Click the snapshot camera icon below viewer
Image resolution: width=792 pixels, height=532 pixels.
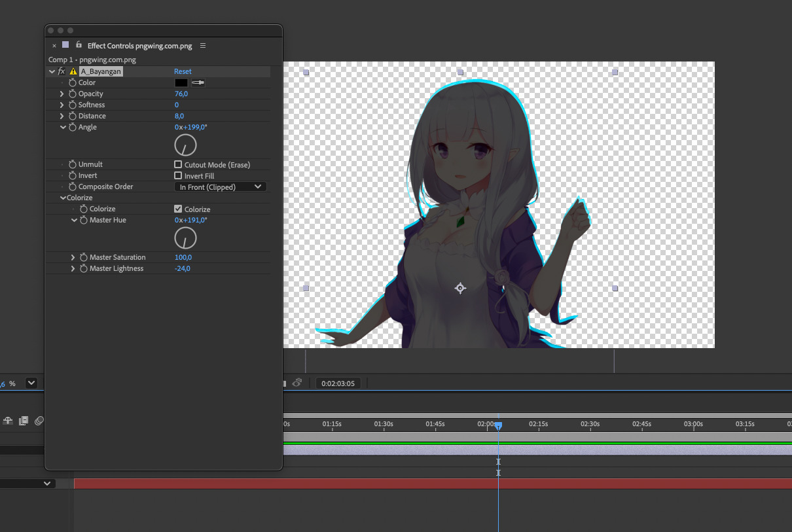click(x=297, y=383)
